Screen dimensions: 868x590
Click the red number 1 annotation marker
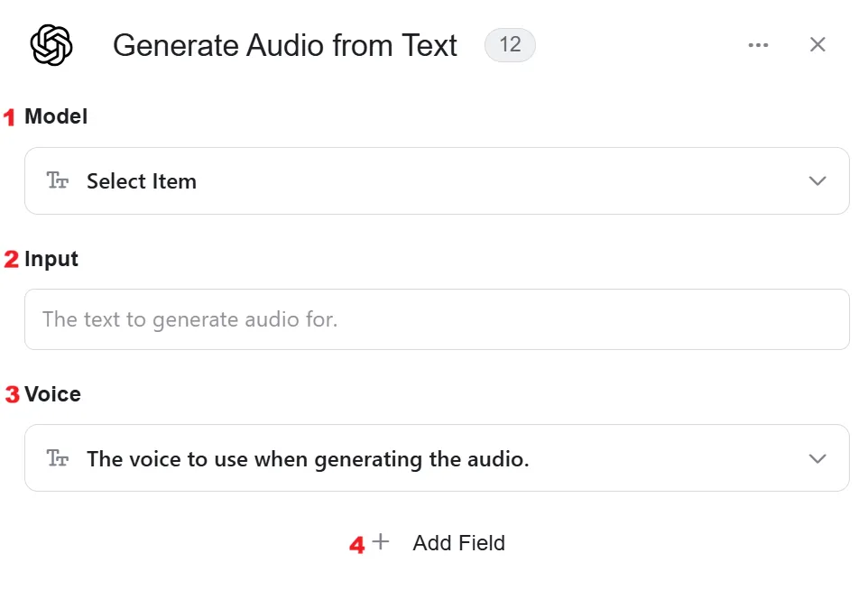pyautogui.click(x=9, y=117)
